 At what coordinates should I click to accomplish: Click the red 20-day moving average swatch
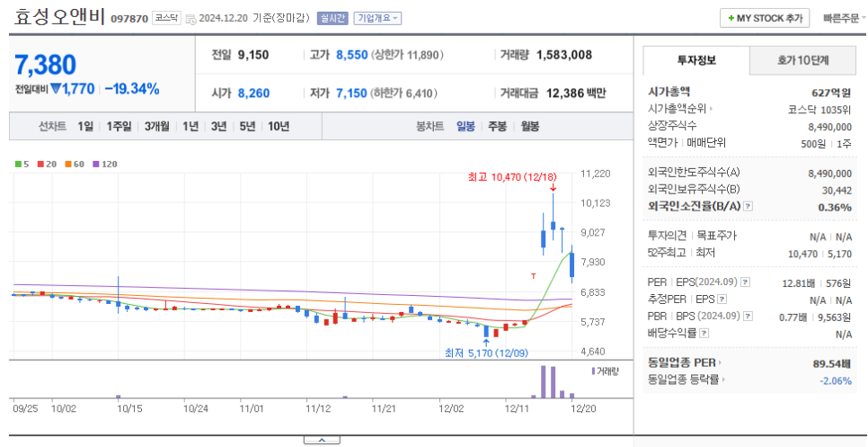[40, 165]
